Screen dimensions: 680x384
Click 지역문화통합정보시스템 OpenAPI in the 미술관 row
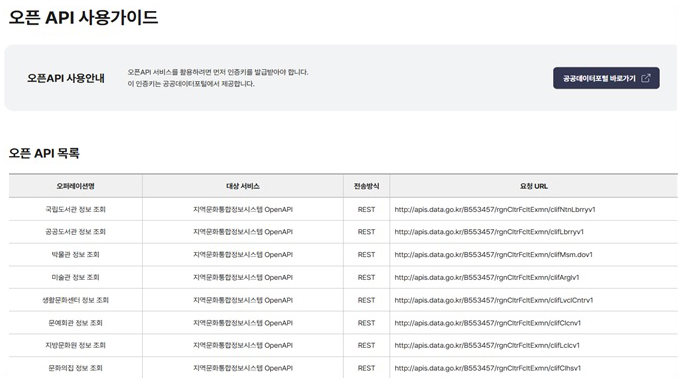243,277
